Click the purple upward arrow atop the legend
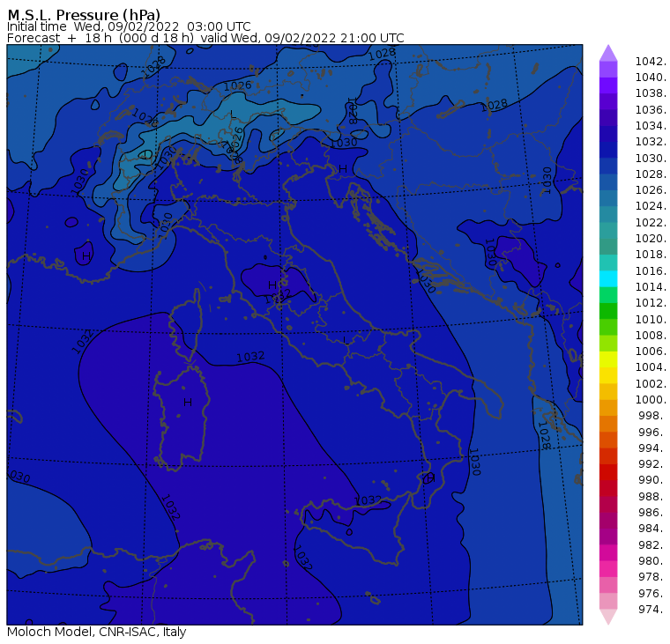 tap(608, 53)
